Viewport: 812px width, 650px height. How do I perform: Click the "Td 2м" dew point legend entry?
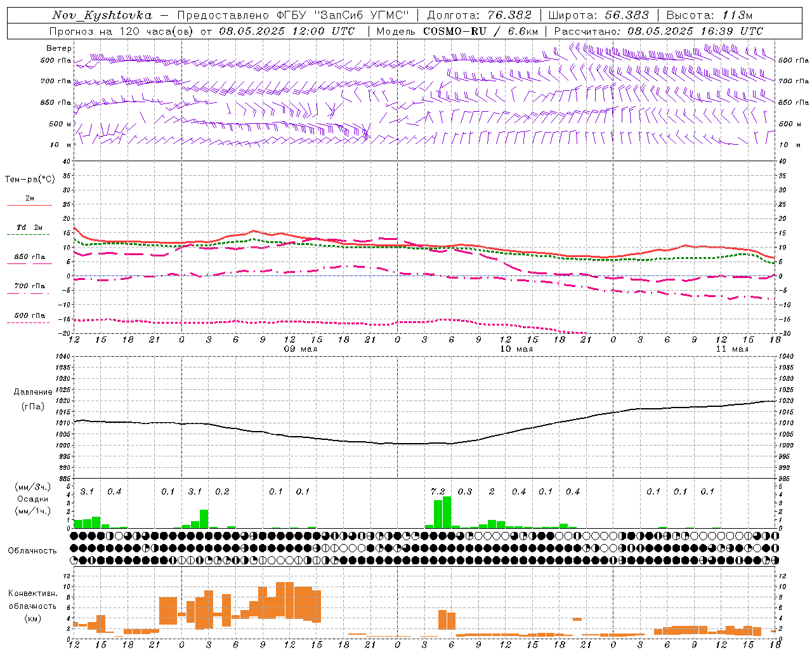pyautogui.click(x=29, y=227)
